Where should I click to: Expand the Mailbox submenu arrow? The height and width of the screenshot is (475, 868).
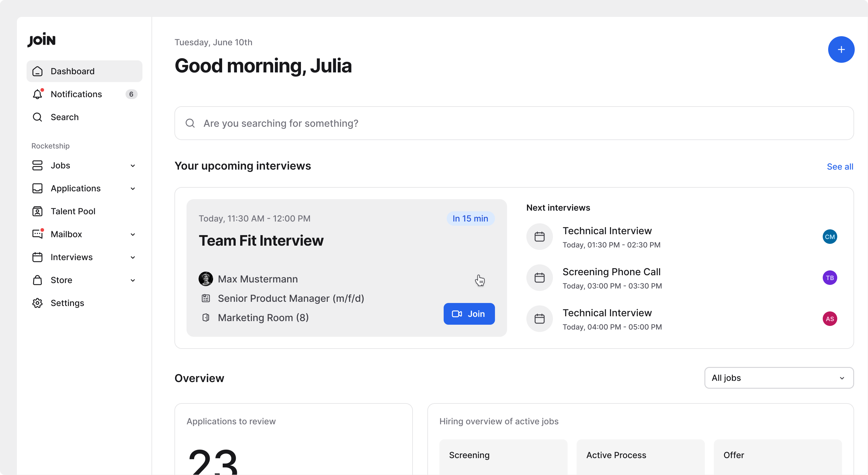pyautogui.click(x=133, y=234)
